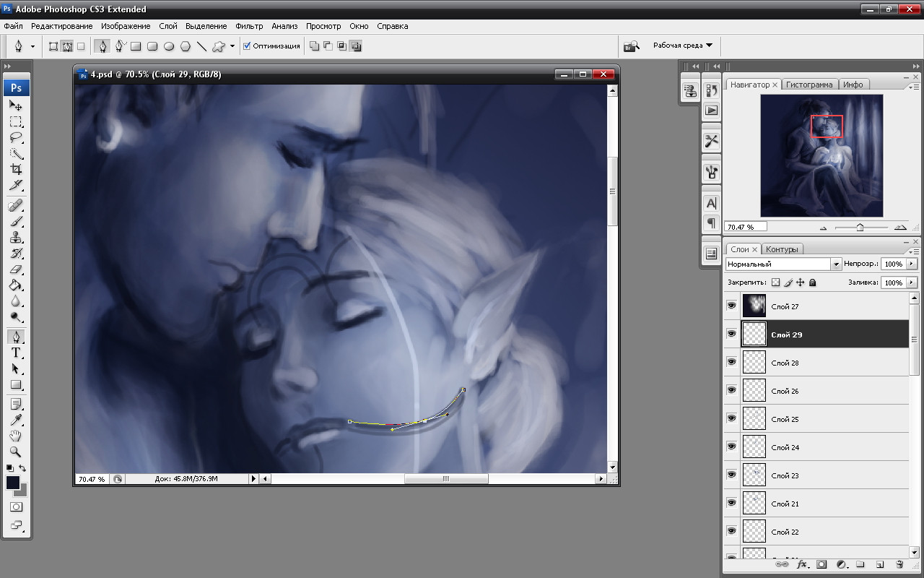Select the Rectangular Marquee tool

click(x=16, y=121)
